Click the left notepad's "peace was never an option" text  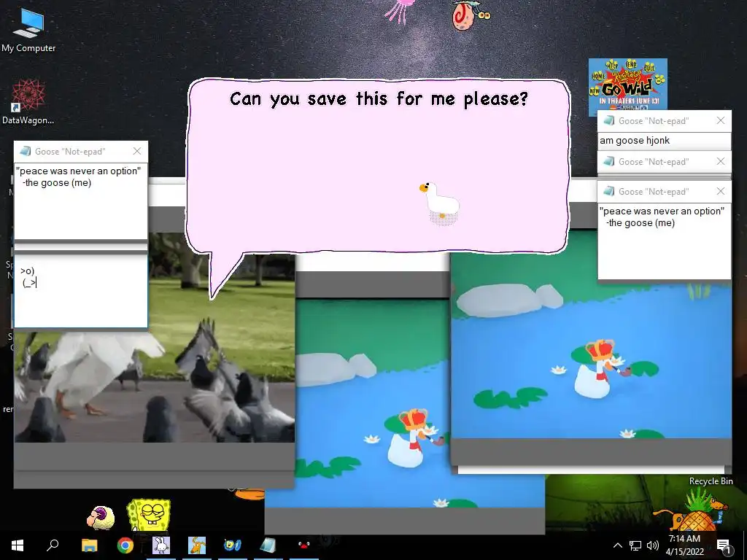pyautogui.click(x=80, y=171)
